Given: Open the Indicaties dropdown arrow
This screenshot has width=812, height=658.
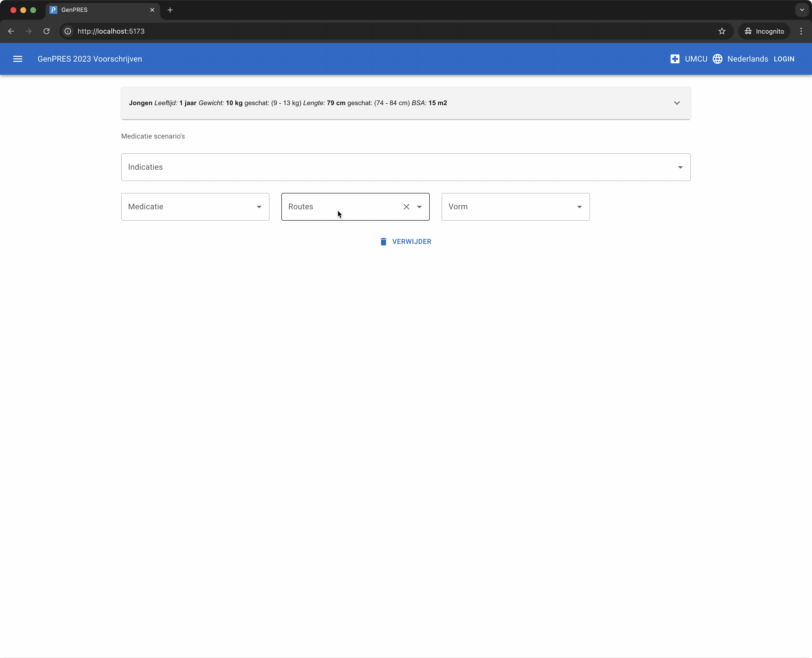Looking at the screenshot, I should pos(680,167).
